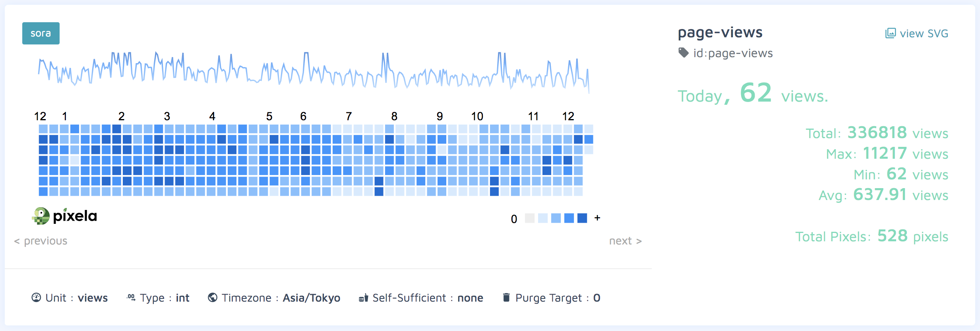The height and width of the screenshot is (331, 980).
Task: Click the page-views graph title
Action: (720, 32)
